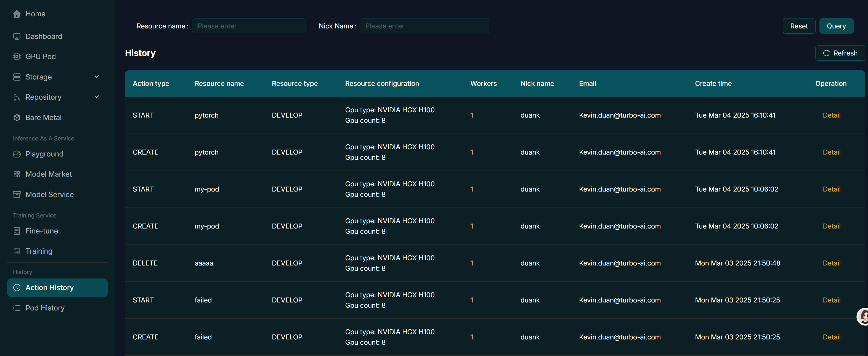Focus the Resource name input field
The width and height of the screenshot is (868, 356).
click(x=249, y=26)
